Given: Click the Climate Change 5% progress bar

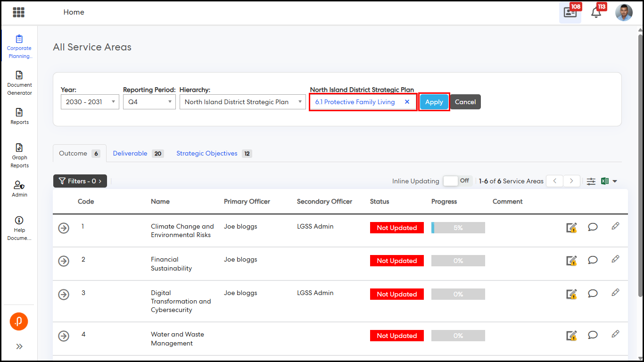Looking at the screenshot, I should (x=458, y=228).
